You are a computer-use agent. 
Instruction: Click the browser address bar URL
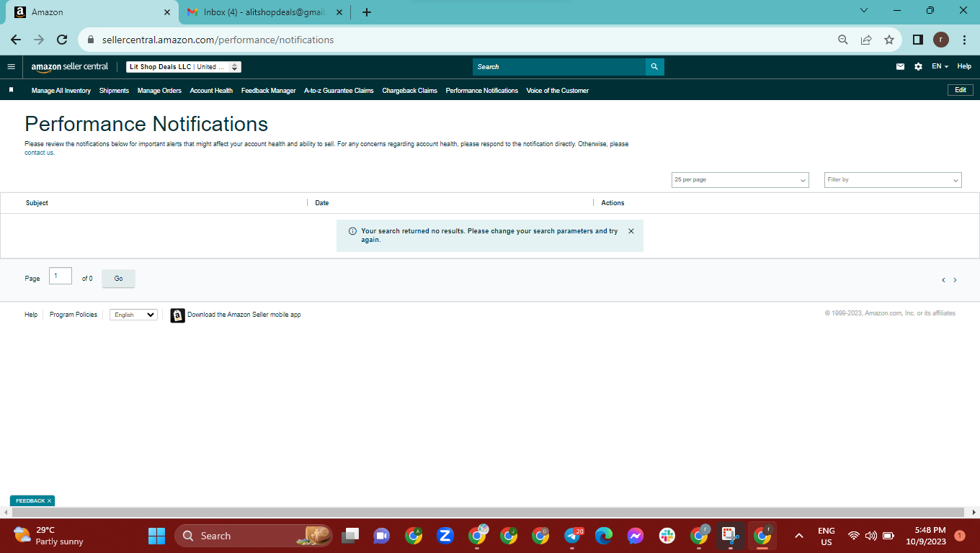218,40
